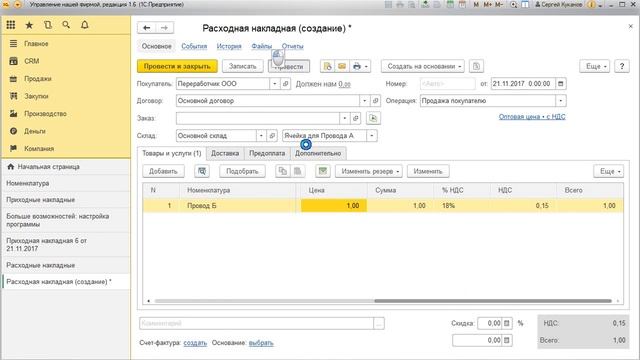Open История section link
This screenshot has height=360, width=640.
point(229,46)
